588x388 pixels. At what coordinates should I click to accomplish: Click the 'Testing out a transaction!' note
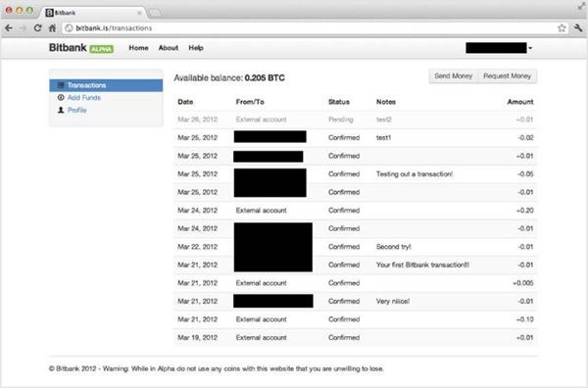tap(415, 174)
